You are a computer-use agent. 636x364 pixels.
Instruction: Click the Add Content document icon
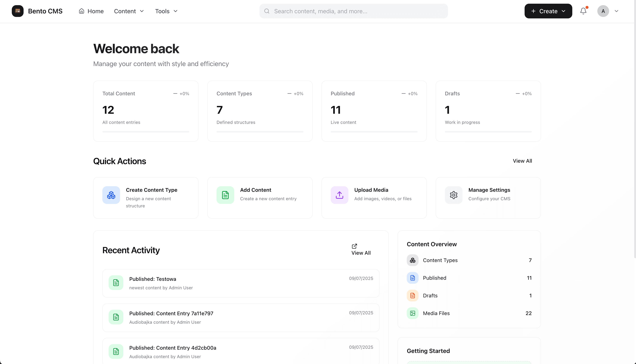(225, 195)
